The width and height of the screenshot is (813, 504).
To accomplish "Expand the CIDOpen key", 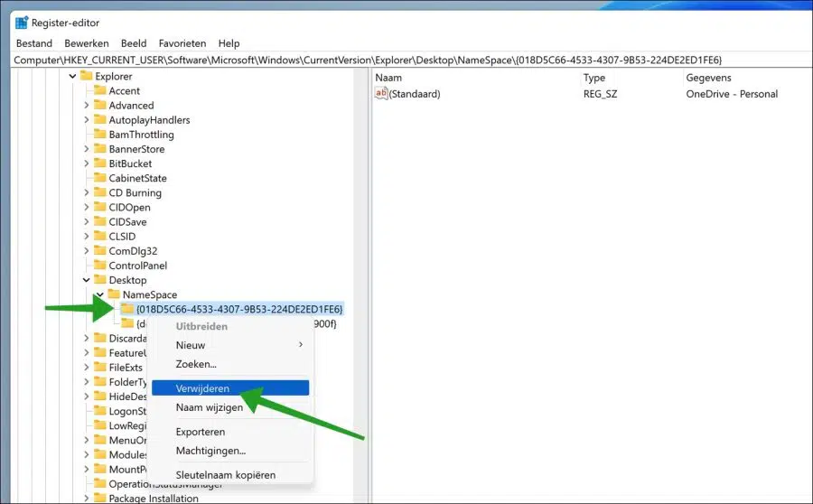I will tap(86, 207).
